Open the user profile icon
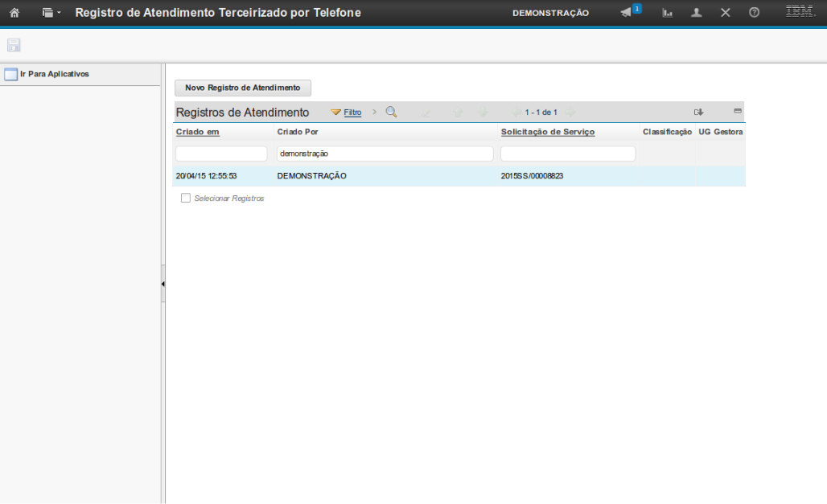Screen dimensions: 827x504 click(697, 14)
